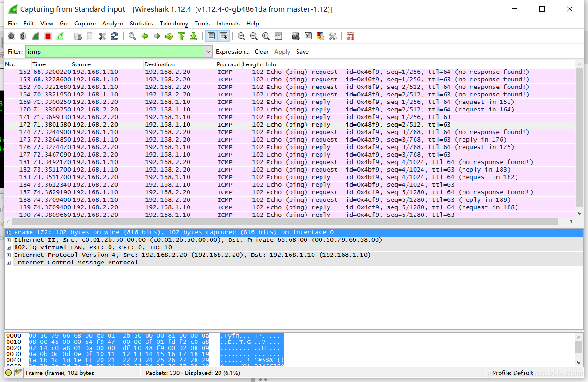Toggle packet colorizing in the toolbar

pos(211,36)
